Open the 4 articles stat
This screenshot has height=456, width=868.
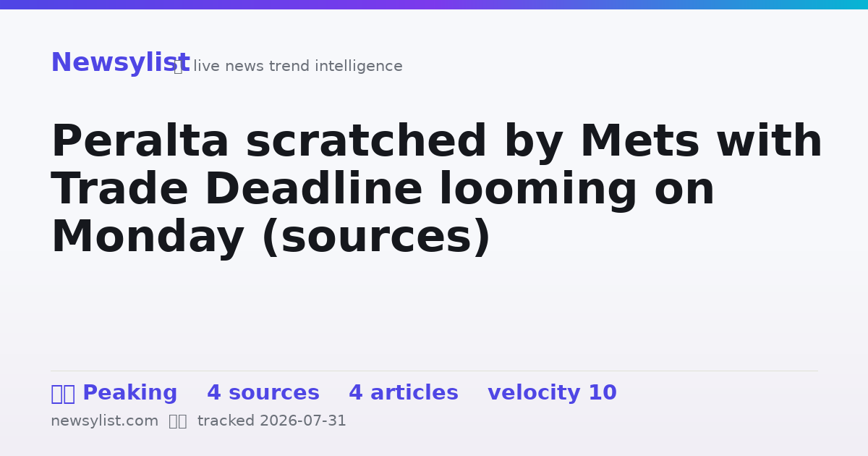[x=404, y=393]
